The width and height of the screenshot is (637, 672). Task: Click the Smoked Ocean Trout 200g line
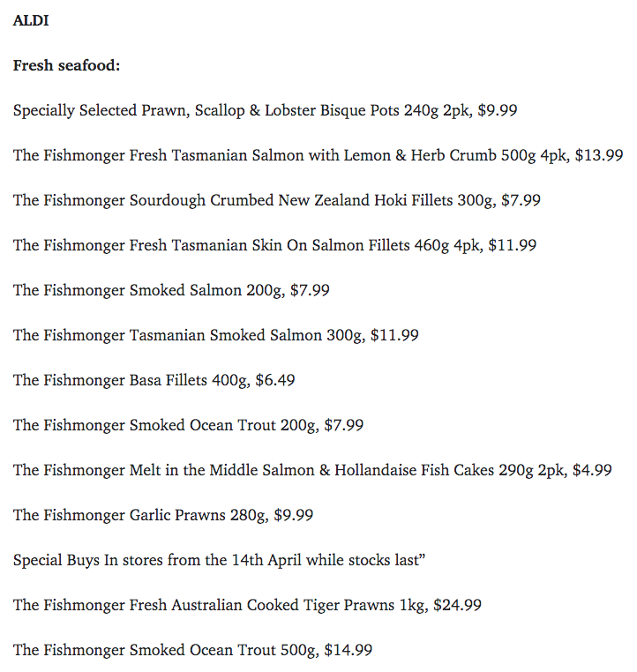click(188, 426)
